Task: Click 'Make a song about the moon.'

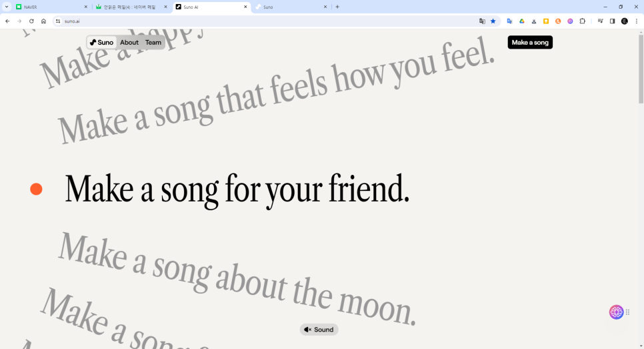Action: coord(237,279)
